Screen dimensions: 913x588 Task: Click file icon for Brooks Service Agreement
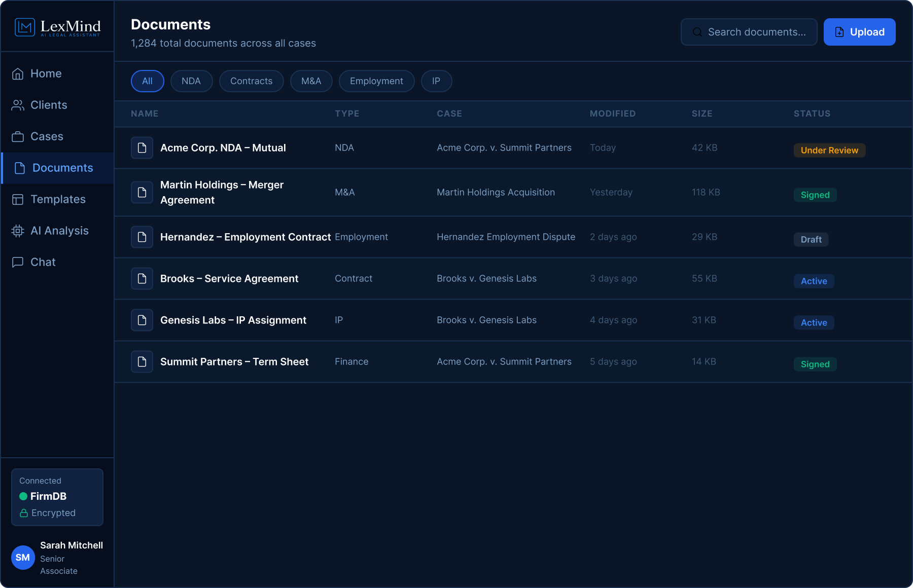pos(142,279)
